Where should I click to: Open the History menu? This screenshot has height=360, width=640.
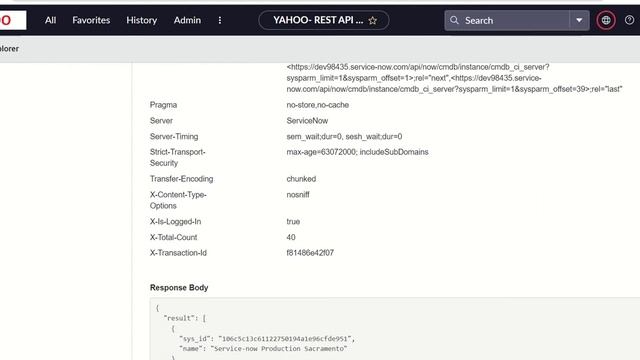pos(142,20)
